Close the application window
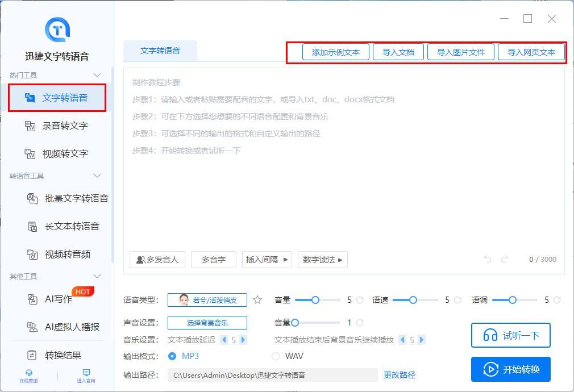This screenshot has height=392, width=574. pyautogui.click(x=552, y=18)
